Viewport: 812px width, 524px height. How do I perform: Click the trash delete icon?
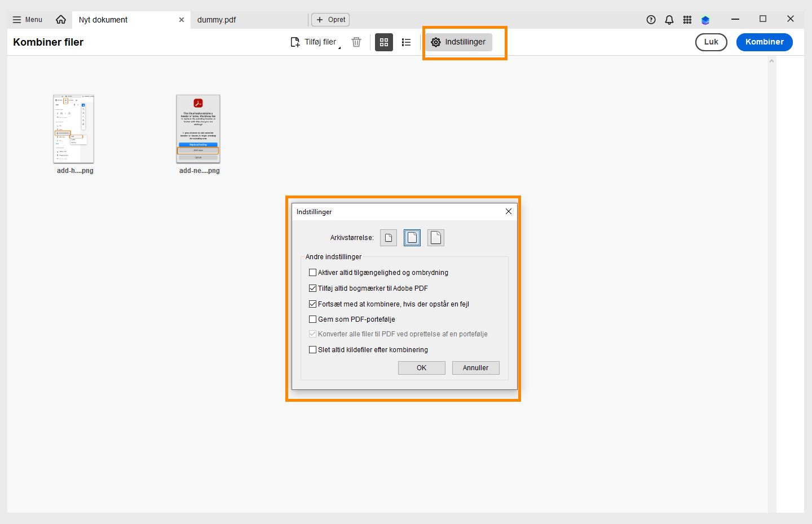(x=356, y=42)
